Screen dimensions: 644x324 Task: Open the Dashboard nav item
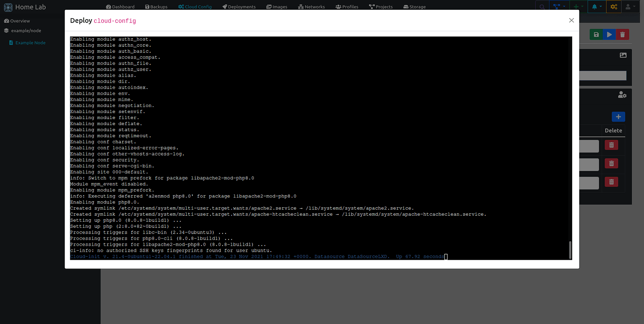[x=120, y=7]
